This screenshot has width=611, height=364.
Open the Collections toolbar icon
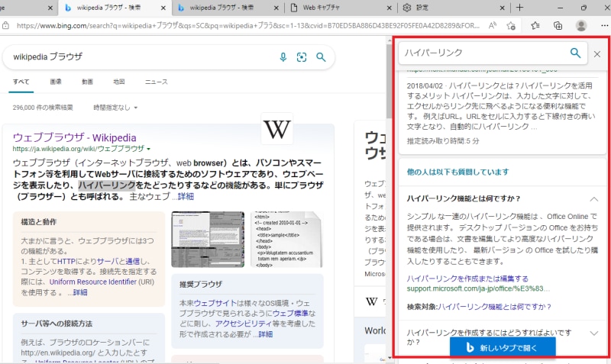pyautogui.click(x=558, y=25)
